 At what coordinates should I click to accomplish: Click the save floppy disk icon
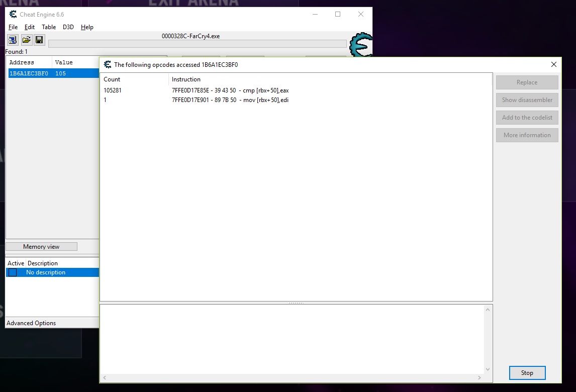pyautogui.click(x=39, y=40)
